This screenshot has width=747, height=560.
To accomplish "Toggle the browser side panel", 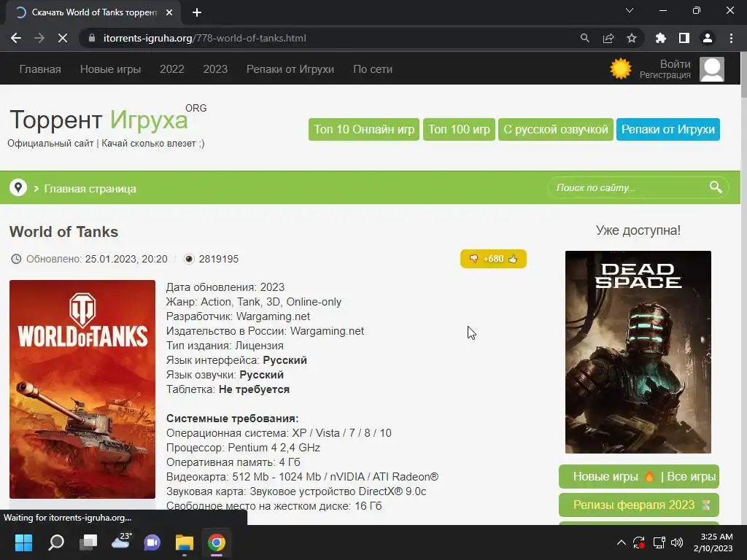I will [x=684, y=38].
